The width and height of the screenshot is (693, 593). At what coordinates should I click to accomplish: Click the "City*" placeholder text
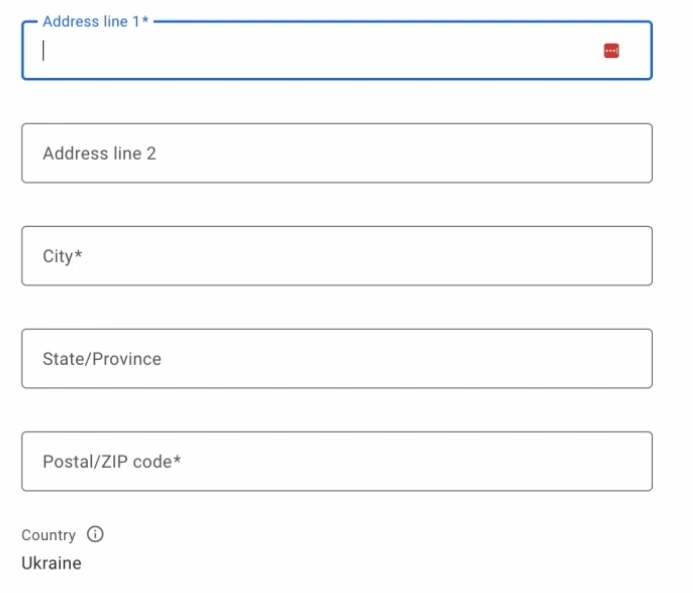pos(62,256)
